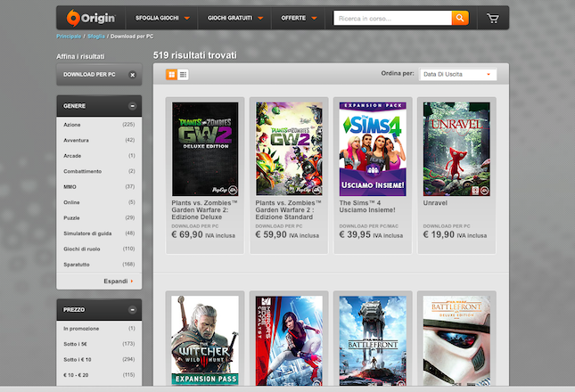575x392 pixels.
Task: Click the € 69,90 price
Action: coord(187,234)
